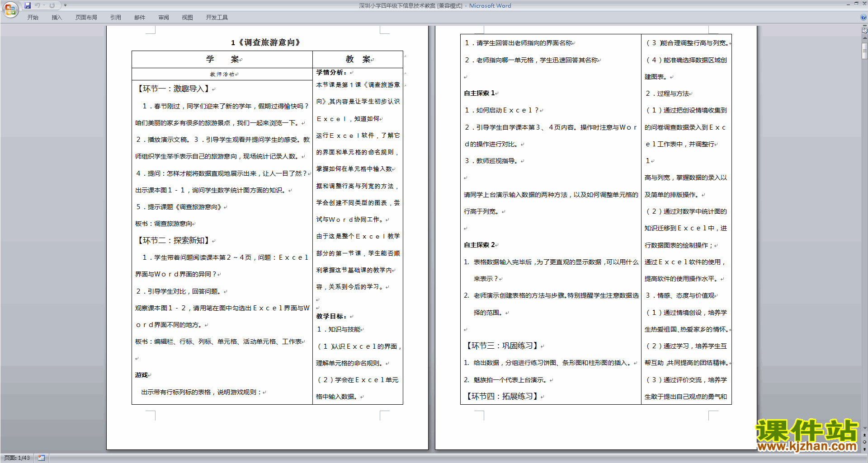
Task: Click the 自主探索 1 heading
Action: click(x=479, y=93)
